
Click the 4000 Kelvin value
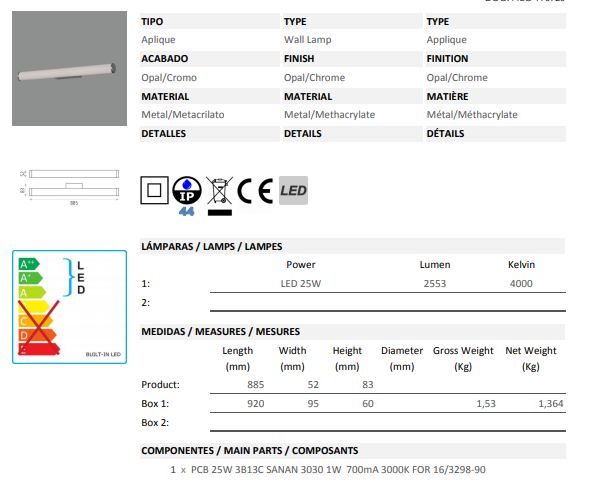521,283
